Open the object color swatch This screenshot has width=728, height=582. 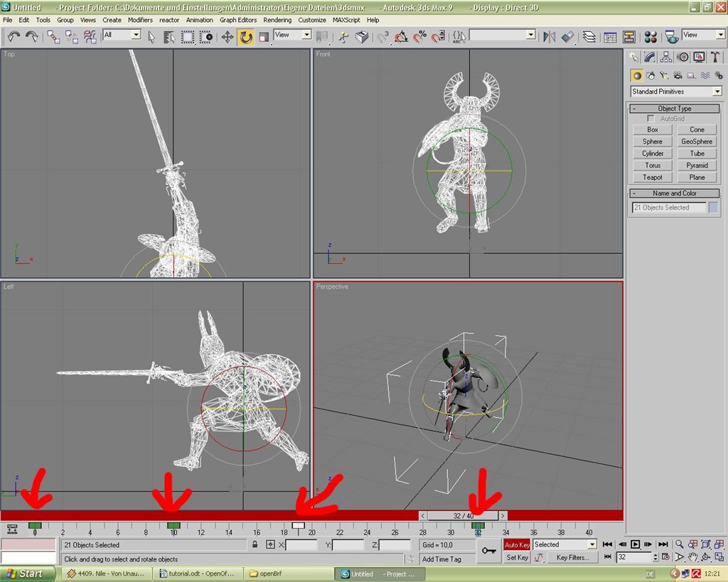point(713,208)
